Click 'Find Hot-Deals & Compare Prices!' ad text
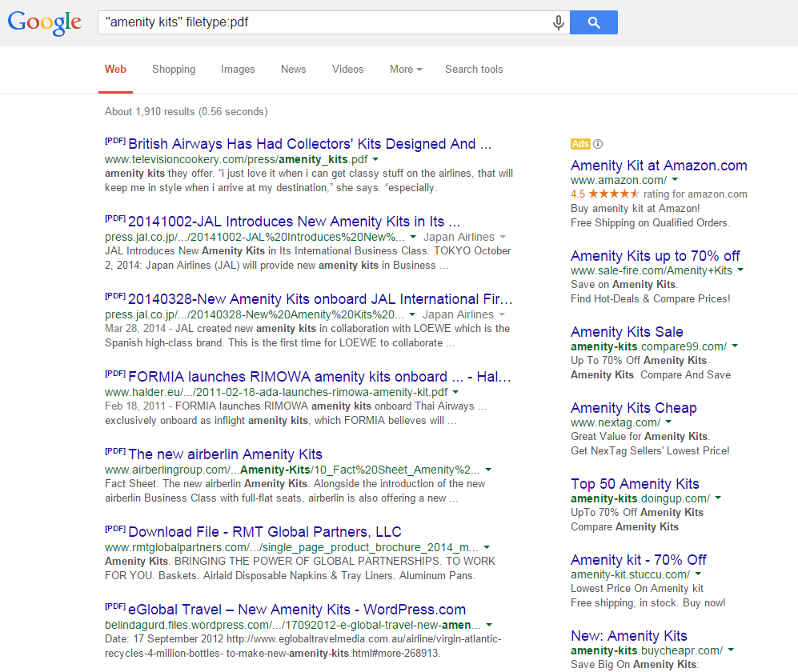This screenshot has width=798, height=672. point(651,298)
